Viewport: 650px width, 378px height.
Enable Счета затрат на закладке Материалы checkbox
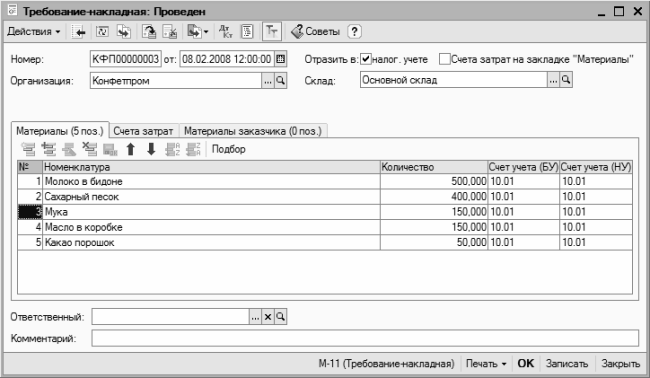pyautogui.click(x=444, y=59)
